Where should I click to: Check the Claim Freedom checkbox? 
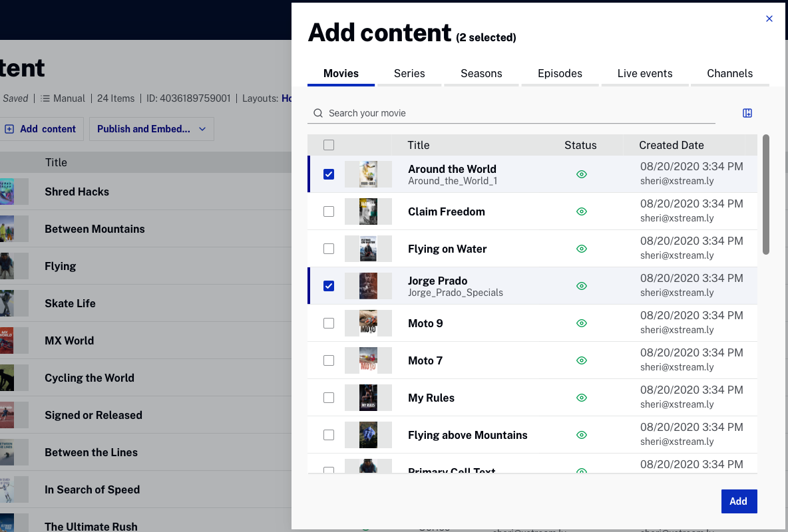[x=329, y=211]
